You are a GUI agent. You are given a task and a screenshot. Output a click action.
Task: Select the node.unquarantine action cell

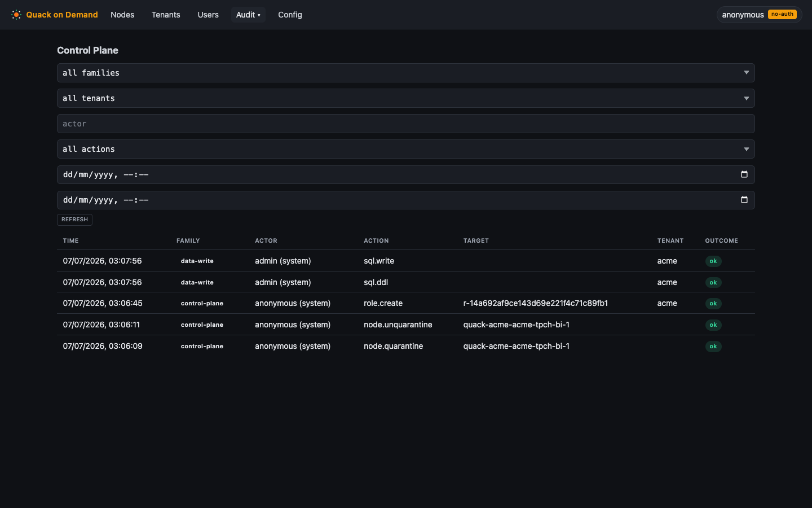[x=398, y=325]
